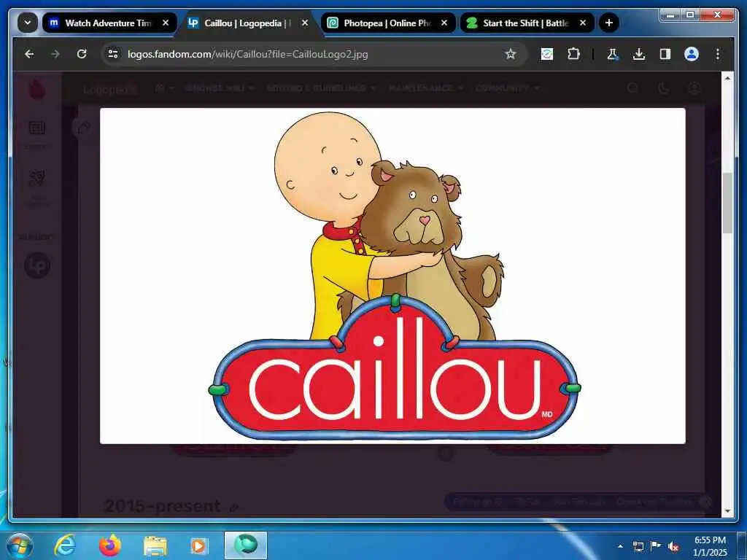Open a new browser tab
The image size is (747, 560).
(x=609, y=23)
